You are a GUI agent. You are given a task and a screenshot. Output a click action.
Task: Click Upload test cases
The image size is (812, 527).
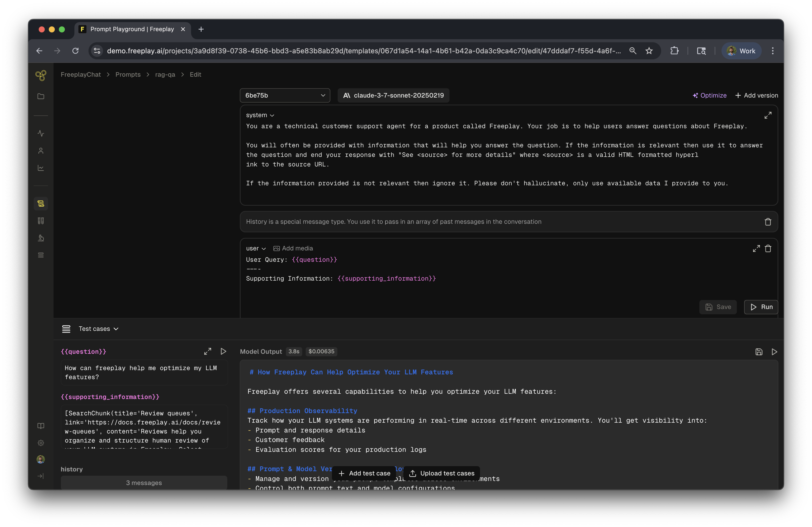[442, 473]
